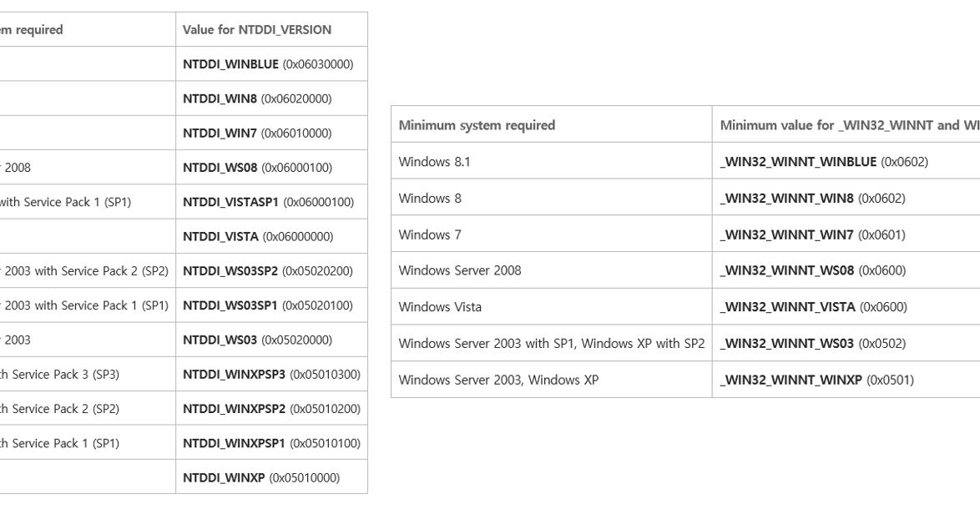Screen dimensions: 980x514
Task: Click the NTDDI_WS03SP2 value
Action: pos(270,271)
